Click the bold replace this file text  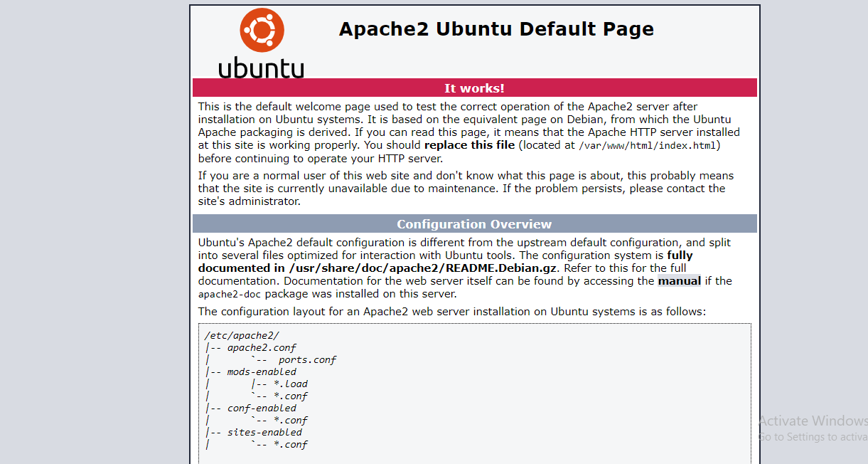(469, 145)
